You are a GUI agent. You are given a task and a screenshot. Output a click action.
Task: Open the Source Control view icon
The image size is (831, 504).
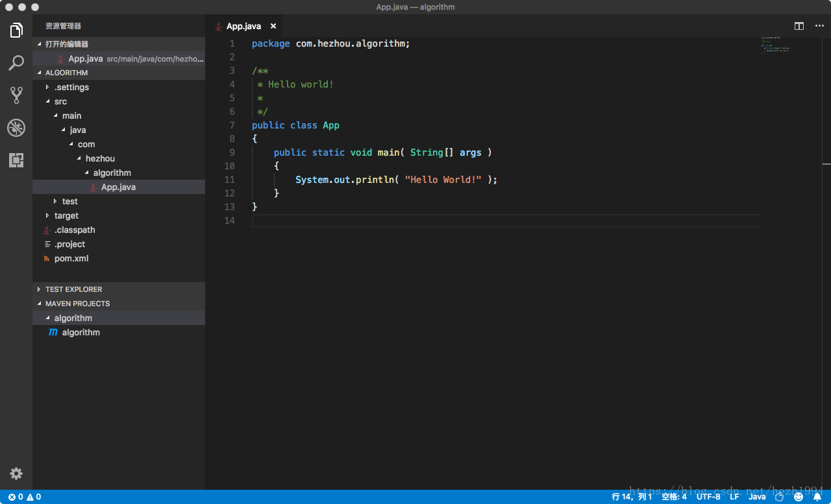point(16,95)
